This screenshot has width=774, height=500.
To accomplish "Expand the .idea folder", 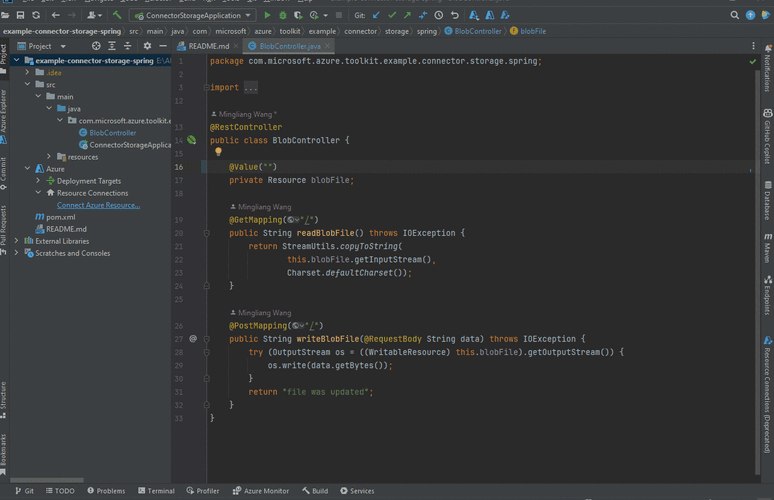I will (28, 72).
